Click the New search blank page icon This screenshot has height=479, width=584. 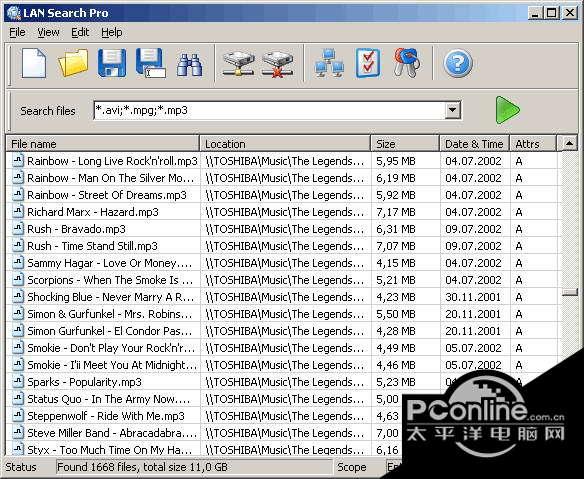pos(34,63)
